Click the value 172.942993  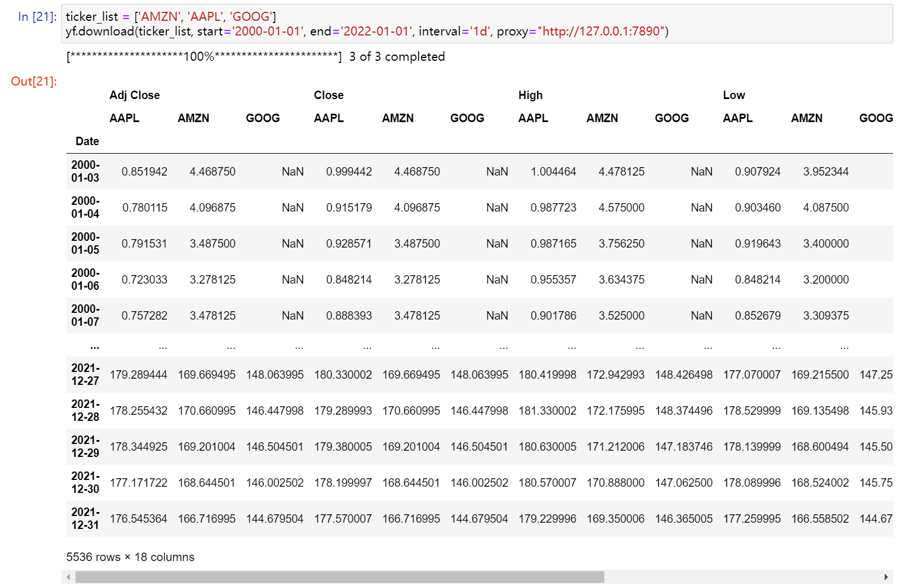(615, 375)
